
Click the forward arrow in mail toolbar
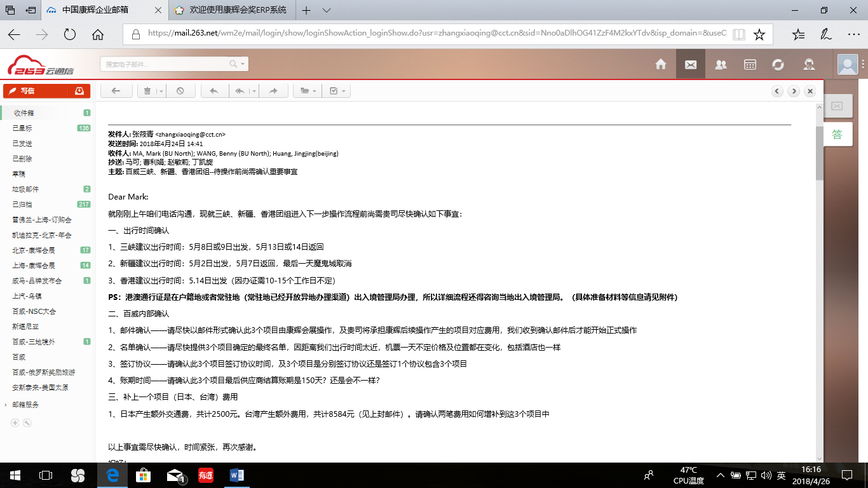(273, 91)
